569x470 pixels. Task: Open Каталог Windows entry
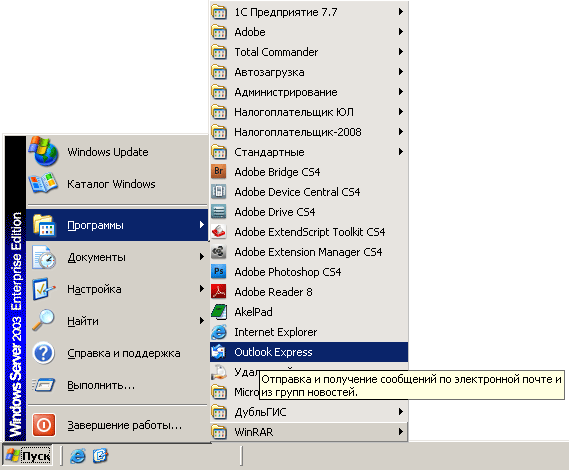[x=117, y=183]
